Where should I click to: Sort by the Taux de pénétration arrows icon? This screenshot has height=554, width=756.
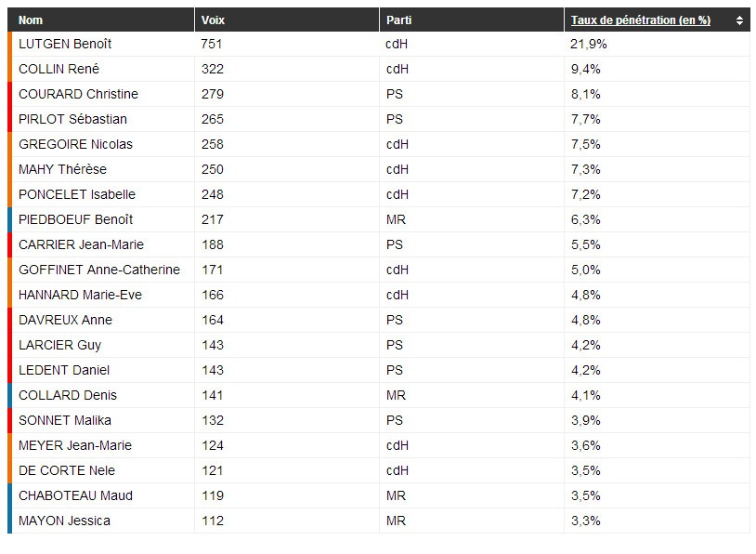(x=739, y=20)
